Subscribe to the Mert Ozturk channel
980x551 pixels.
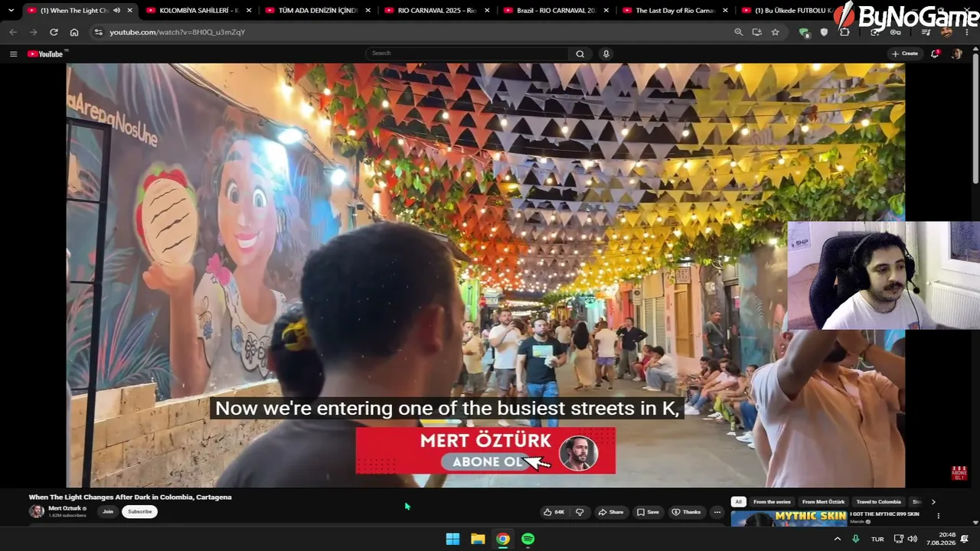point(140,511)
